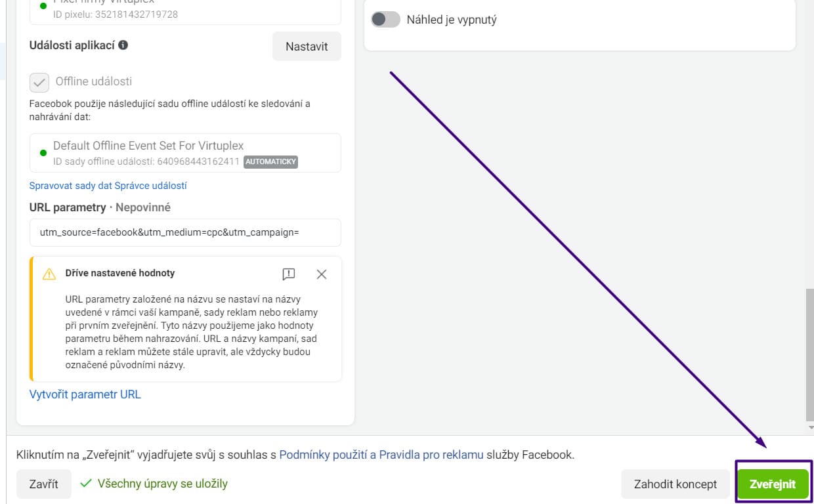This screenshot has height=504, width=814.
Task: Click the green checkmark by Všechny úpravy se uložily
Action: coord(85,484)
